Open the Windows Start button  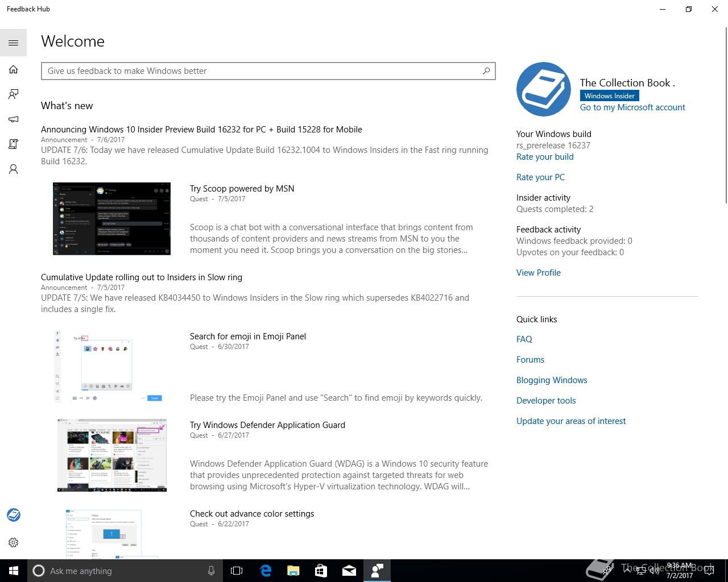pyautogui.click(x=14, y=571)
